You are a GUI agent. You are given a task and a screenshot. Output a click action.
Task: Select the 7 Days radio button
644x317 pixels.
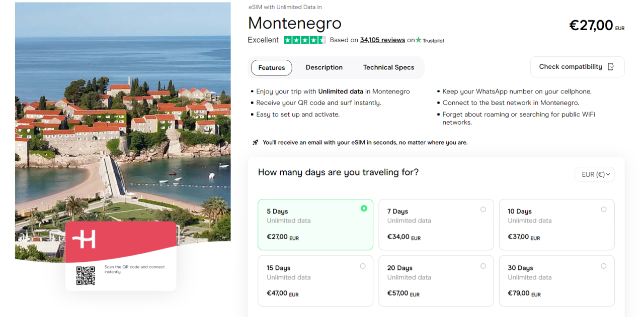tap(484, 209)
